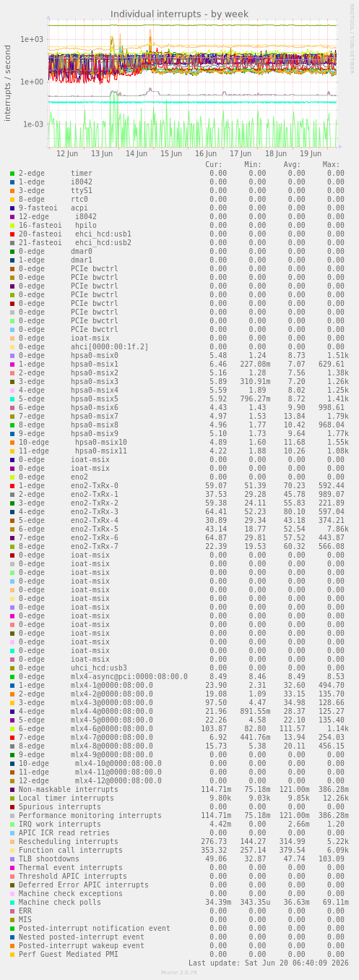
Task: Click the color swatch beside the rtc0 row
Action: 12,200
